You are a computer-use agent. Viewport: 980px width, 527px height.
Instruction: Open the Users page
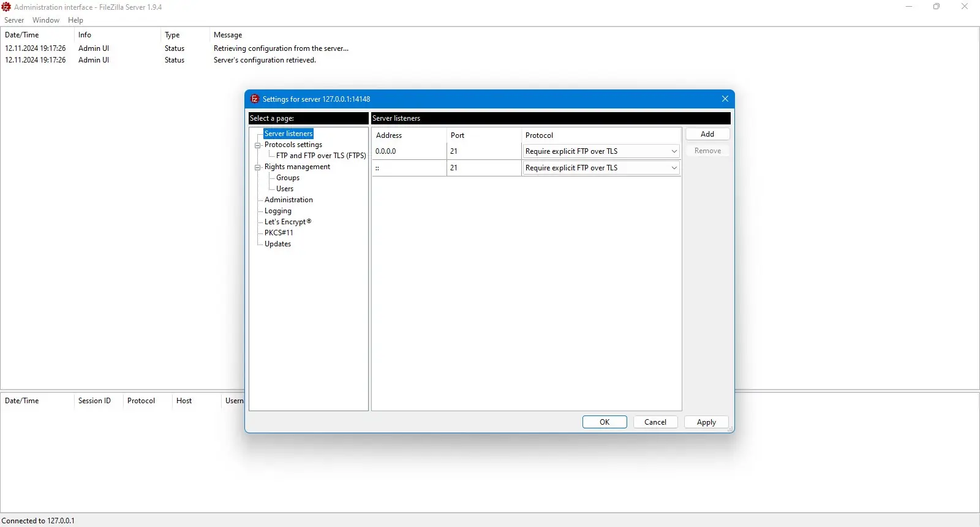pos(285,189)
